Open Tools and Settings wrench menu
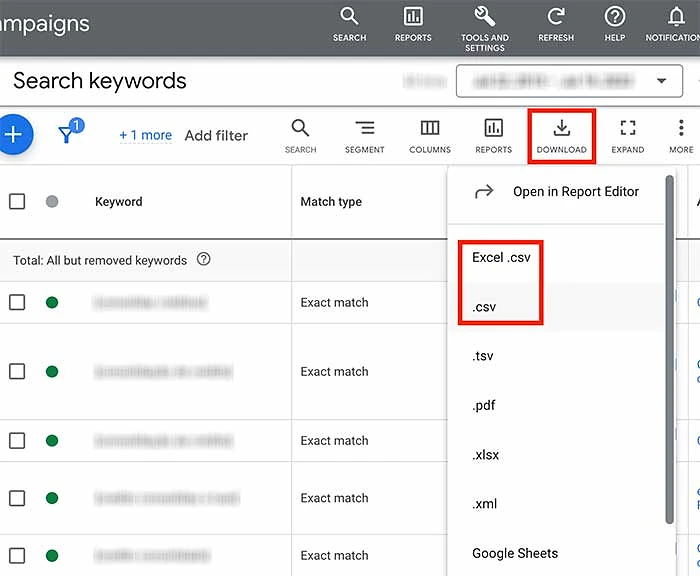This screenshot has height=576, width=700. coord(485,29)
